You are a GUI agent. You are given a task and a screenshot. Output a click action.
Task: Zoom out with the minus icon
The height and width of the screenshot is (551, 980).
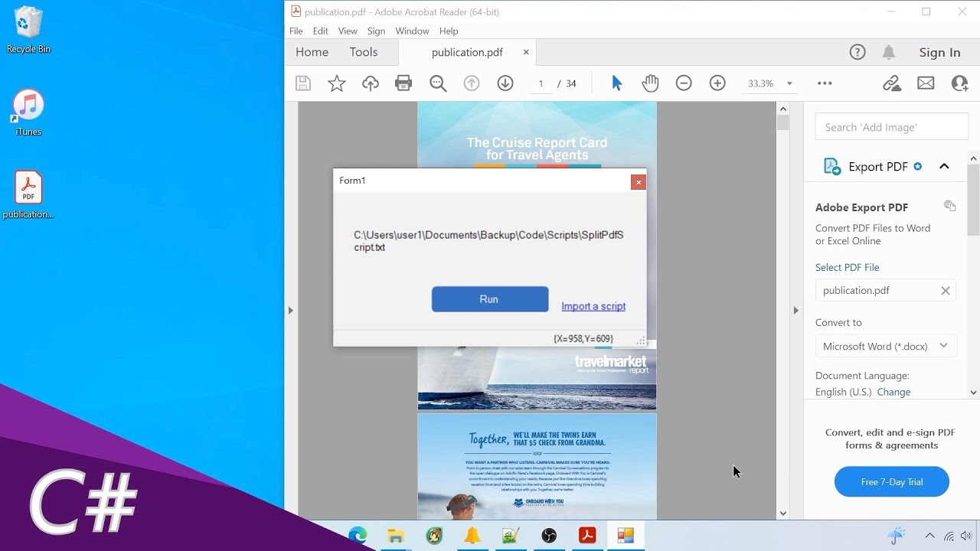coord(684,83)
